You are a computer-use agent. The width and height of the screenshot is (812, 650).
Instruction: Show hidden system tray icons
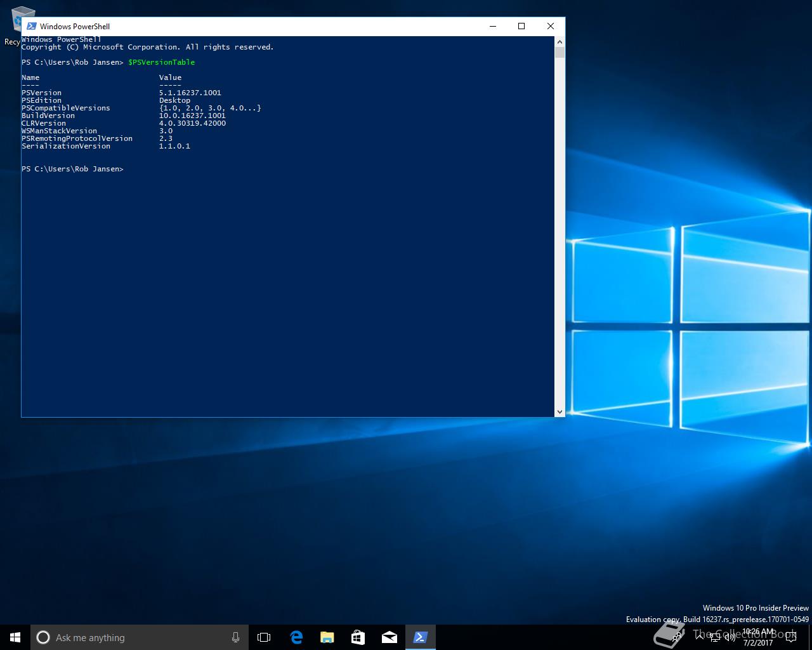[x=700, y=637]
